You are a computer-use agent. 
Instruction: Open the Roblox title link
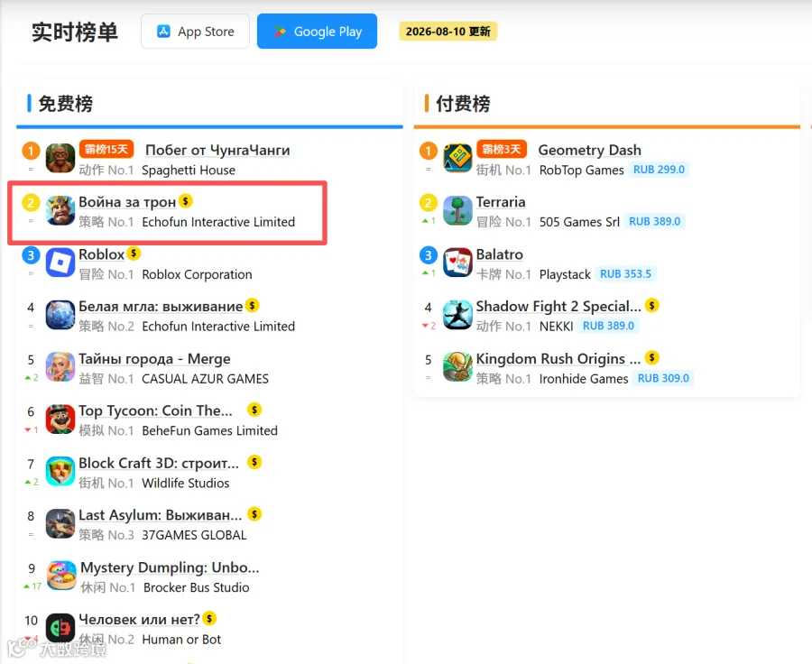[101, 254]
